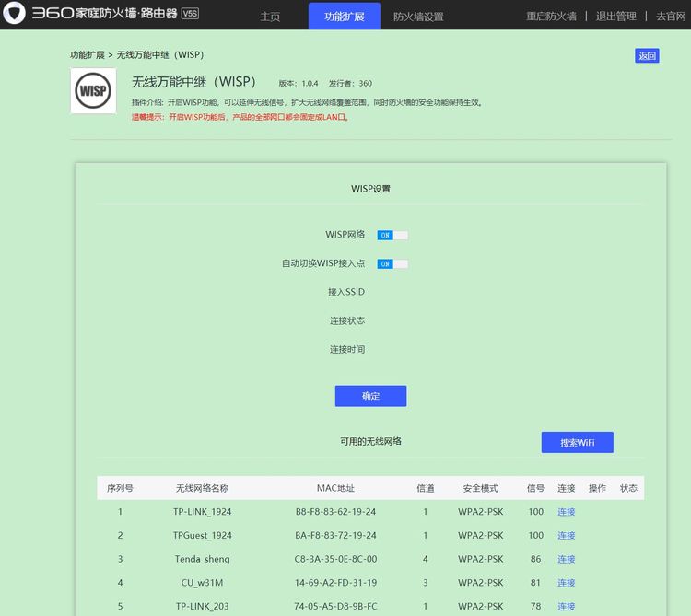Click MAC address C8-3A-35-0E-8C-00
Image resolution: width=691 pixels, height=616 pixels.
(335, 559)
